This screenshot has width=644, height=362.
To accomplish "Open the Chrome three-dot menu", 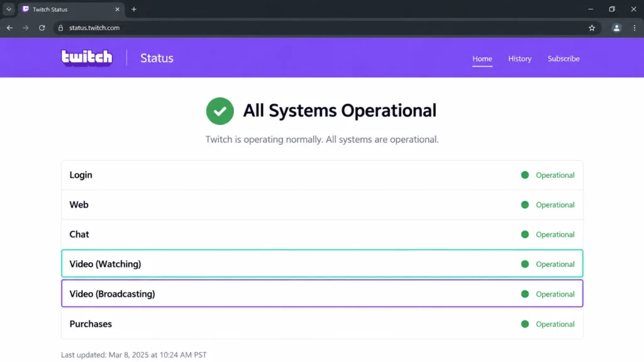I will [x=635, y=28].
